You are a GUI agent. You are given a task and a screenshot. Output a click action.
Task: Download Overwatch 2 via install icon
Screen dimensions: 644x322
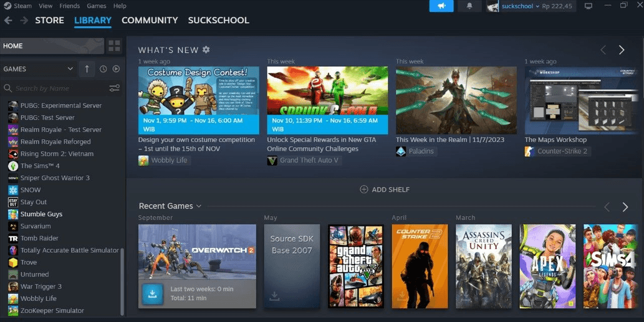[152, 294]
